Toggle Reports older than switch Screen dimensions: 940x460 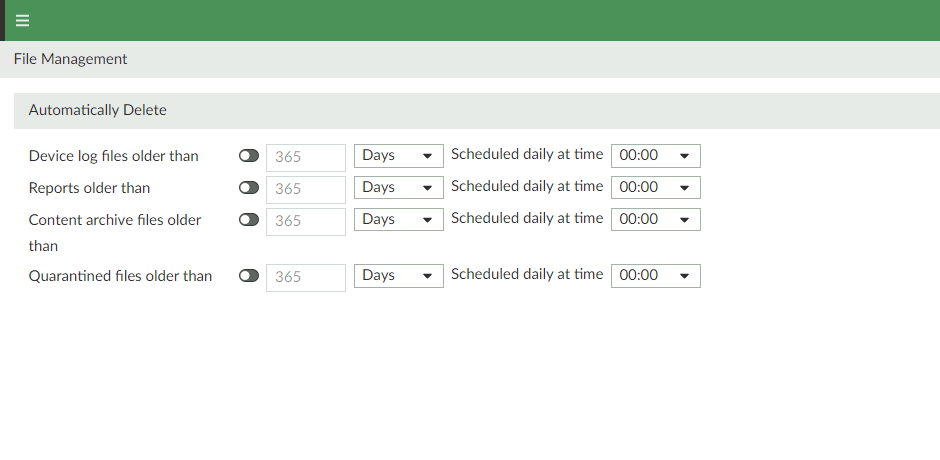point(249,188)
